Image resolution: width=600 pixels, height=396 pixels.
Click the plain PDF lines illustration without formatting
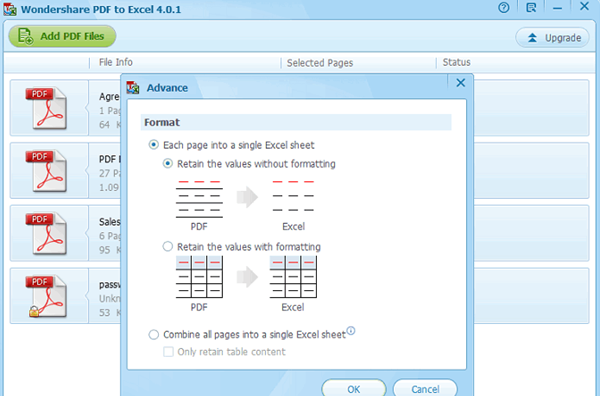pos(199,199)
